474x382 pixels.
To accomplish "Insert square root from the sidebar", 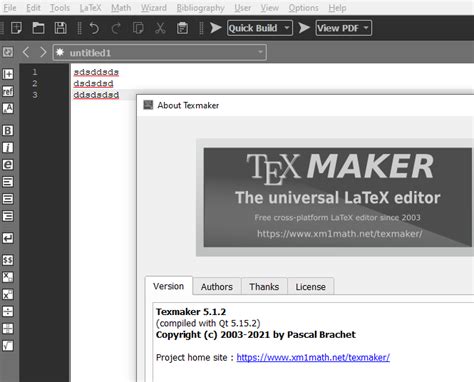I will (8, 346).
